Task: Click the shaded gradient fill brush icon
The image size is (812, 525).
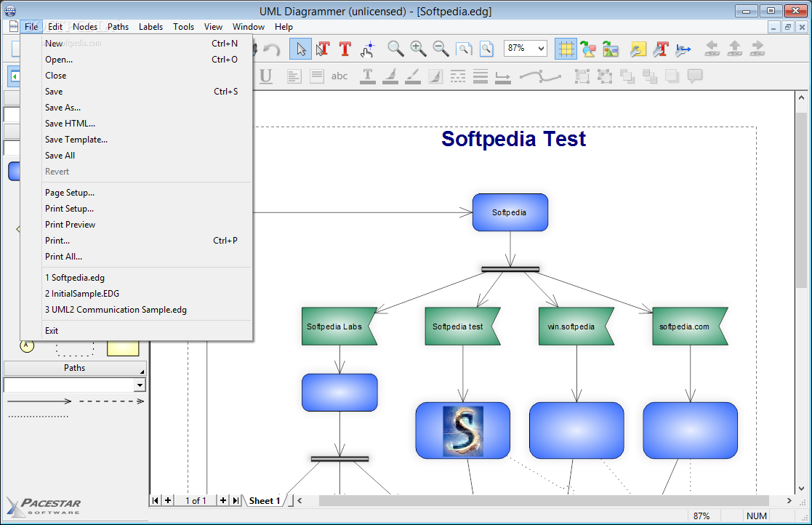Action: (x=435, y=76)
